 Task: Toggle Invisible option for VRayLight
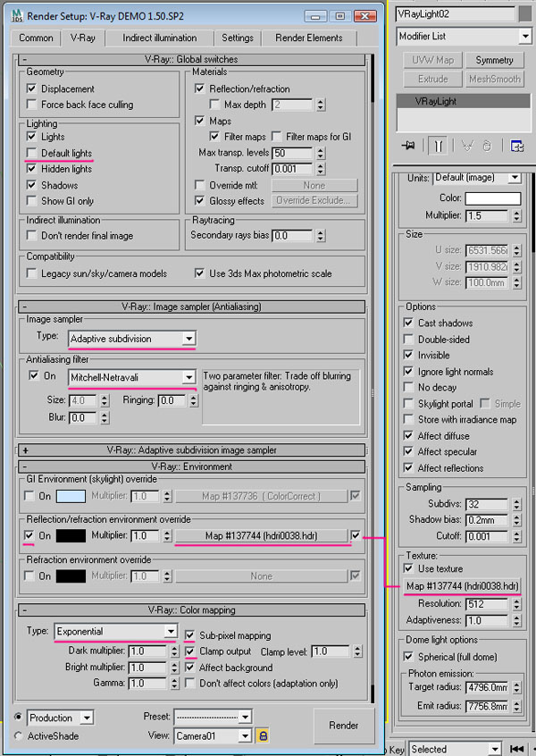[408, 355]
